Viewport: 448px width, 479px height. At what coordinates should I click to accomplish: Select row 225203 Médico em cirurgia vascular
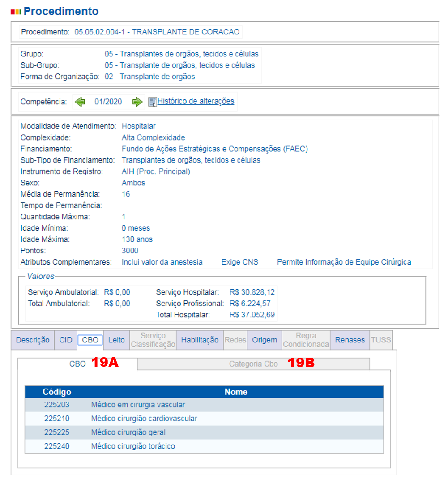(138, 405)
